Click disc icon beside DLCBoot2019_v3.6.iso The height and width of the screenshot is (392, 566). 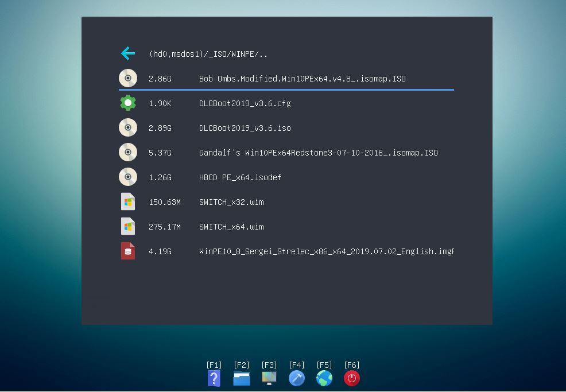128,127
